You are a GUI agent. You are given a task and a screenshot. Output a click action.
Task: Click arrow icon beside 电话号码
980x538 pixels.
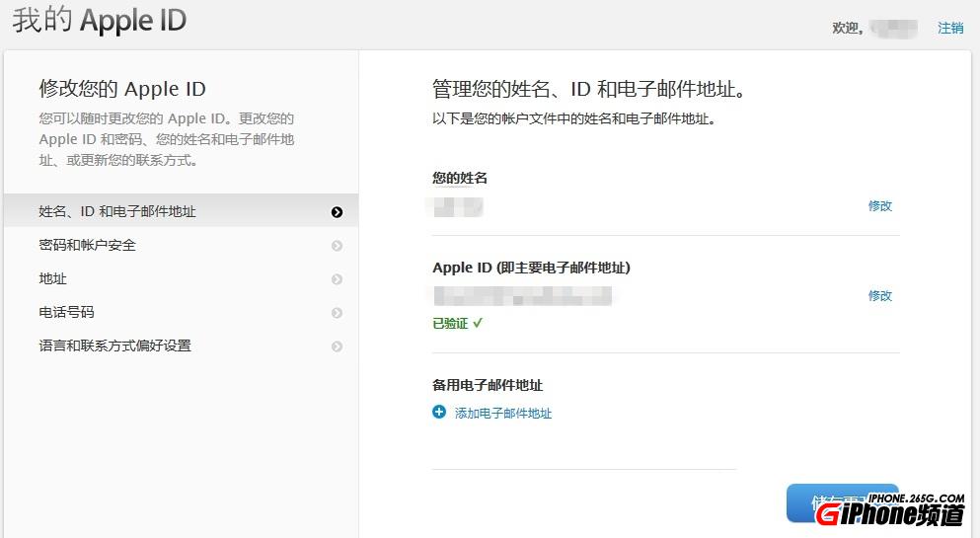point(337,312)
